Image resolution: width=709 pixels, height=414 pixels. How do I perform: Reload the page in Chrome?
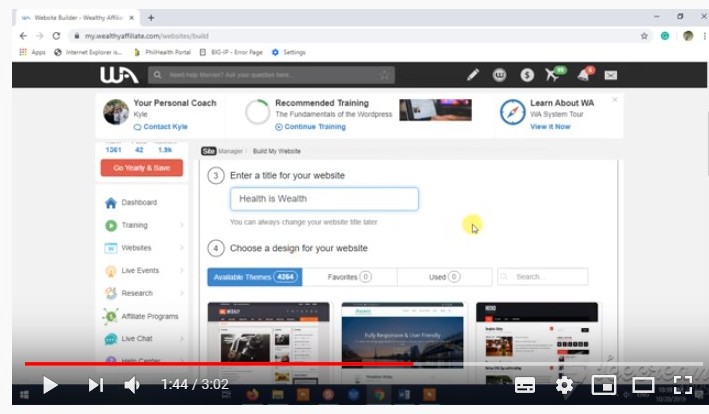[56, 36]
